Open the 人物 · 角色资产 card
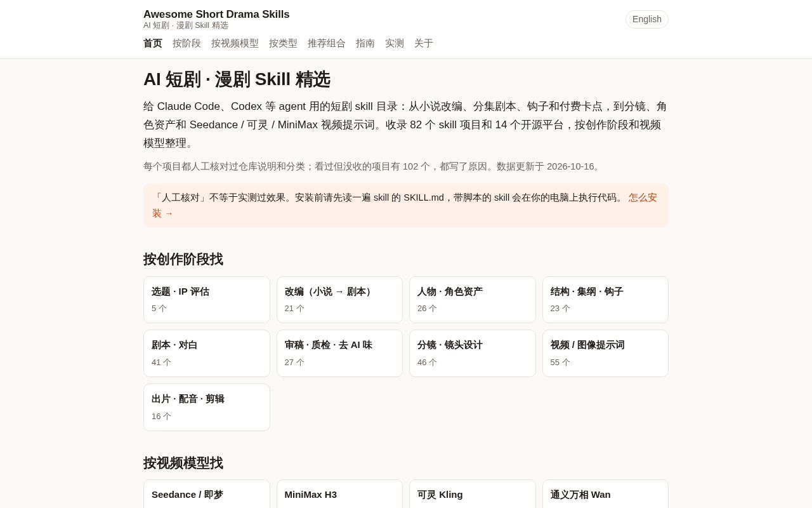 (x=473, y=300)
